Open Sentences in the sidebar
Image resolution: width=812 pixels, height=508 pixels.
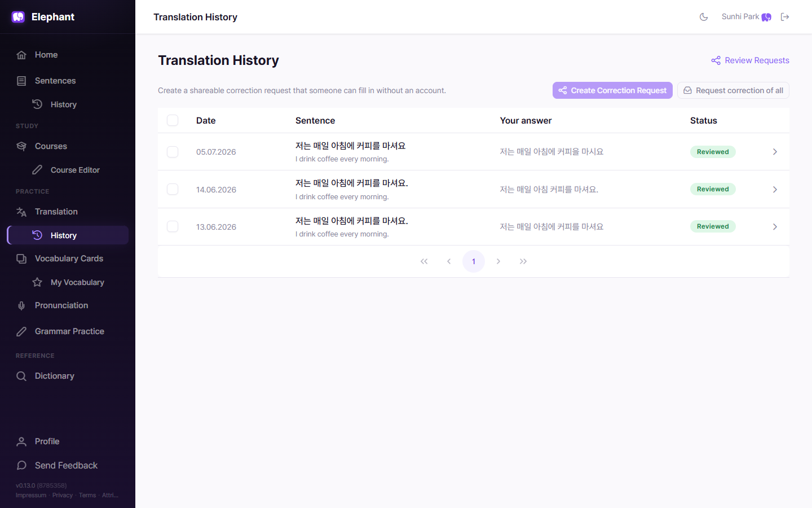68,81
